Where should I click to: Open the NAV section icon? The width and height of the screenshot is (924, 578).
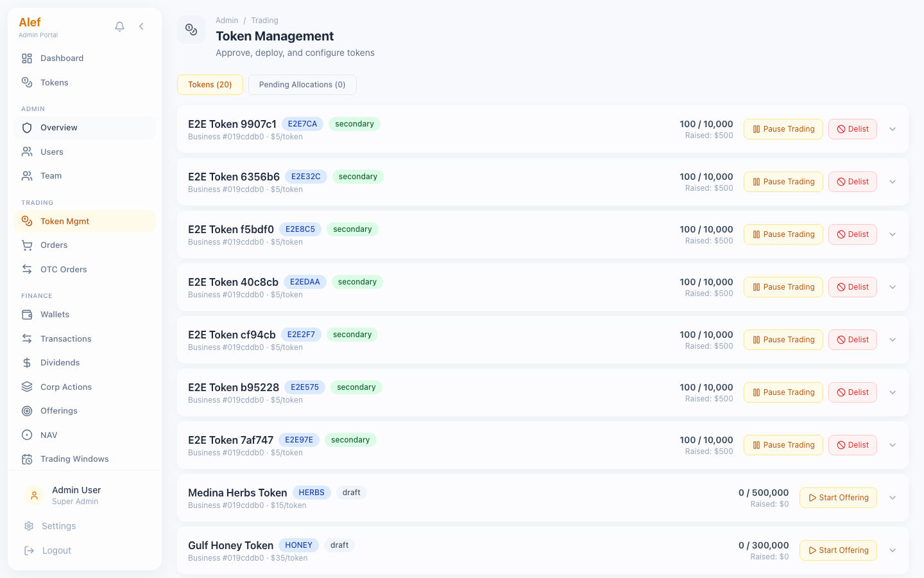[x=26, y=435]
